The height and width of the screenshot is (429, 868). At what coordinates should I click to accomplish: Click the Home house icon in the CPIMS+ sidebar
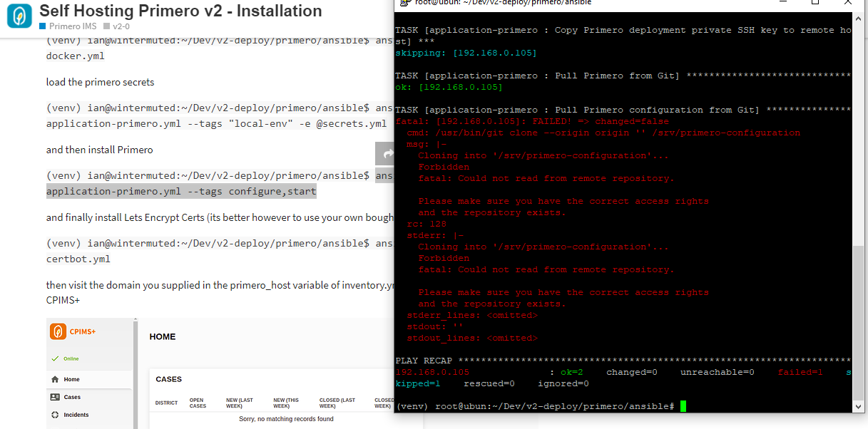tap(55, 379)
